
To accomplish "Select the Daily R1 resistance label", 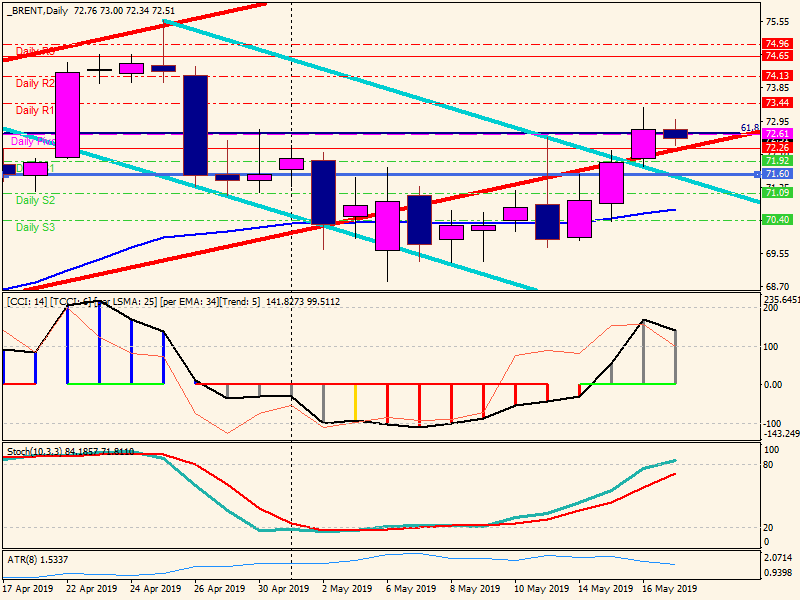I will pos(34,111).
